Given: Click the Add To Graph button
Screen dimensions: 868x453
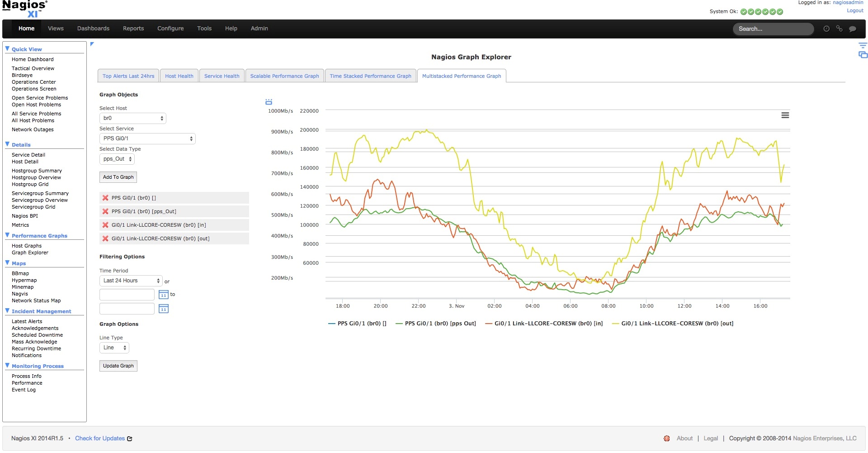Looking at the screenshot, I should pos(118,177).
